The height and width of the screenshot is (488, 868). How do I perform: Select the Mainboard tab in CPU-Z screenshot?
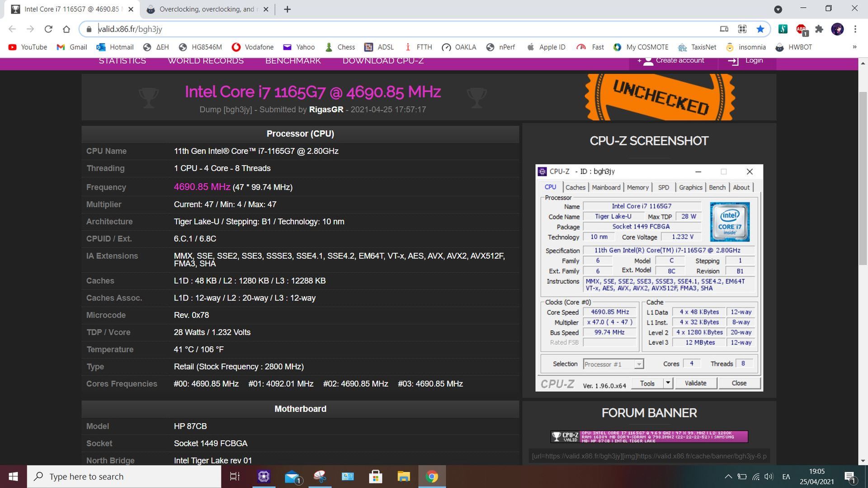coord(606,188)
